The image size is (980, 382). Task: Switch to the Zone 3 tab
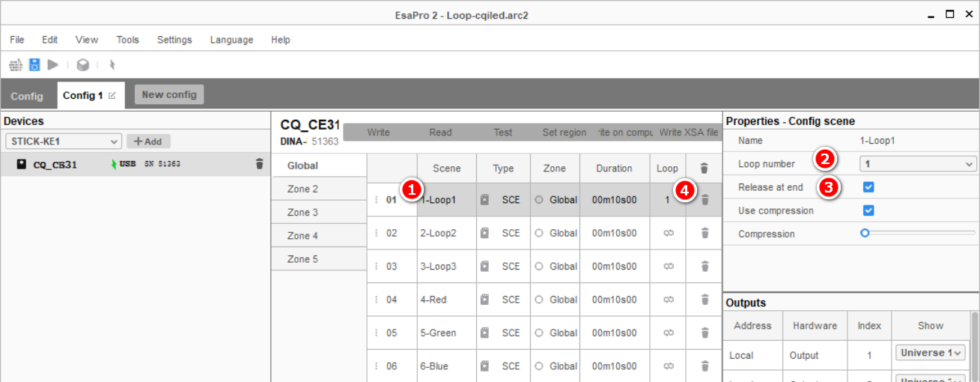(302, 212)
